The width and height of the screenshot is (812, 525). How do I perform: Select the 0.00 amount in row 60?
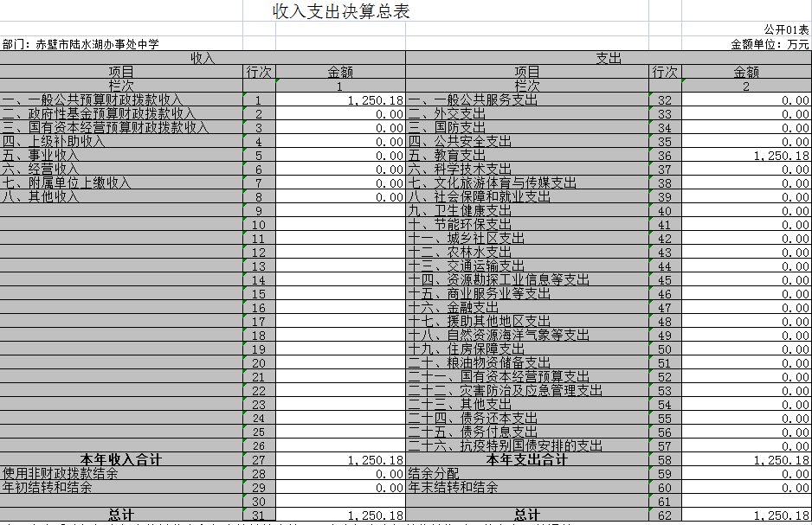click(x=747, y=487)
